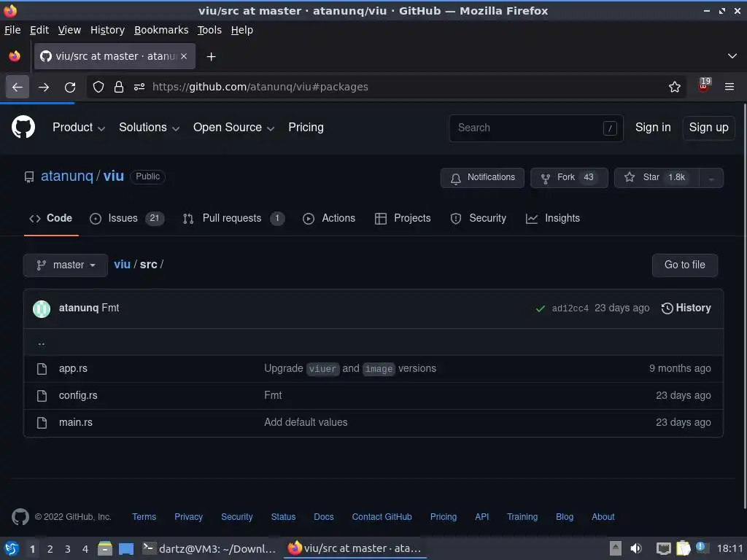The image size is (747, 560).
Task: Click the show desktop icon in taskbar
Action: 126,548
